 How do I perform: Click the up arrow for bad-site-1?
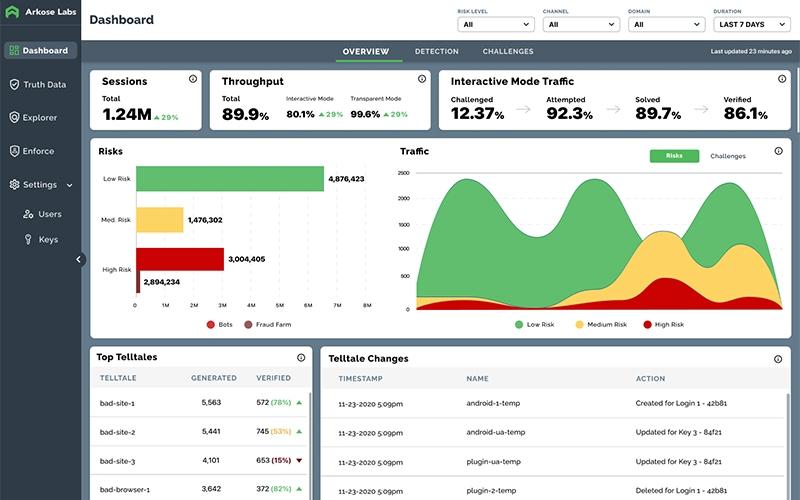(x=299, y=403)
